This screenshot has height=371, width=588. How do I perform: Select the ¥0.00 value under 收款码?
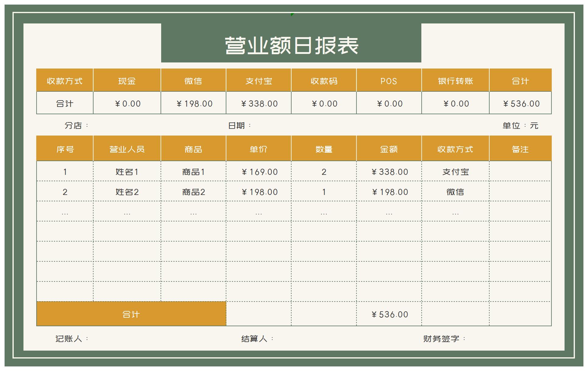coord(324,103)
